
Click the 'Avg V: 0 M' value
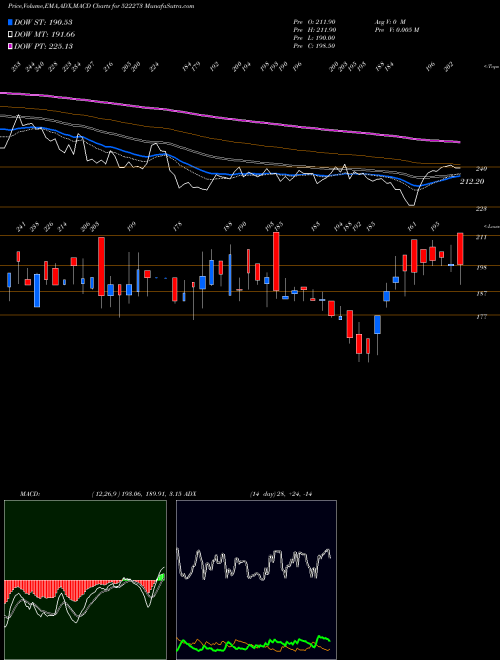click(x=389, y=22)
